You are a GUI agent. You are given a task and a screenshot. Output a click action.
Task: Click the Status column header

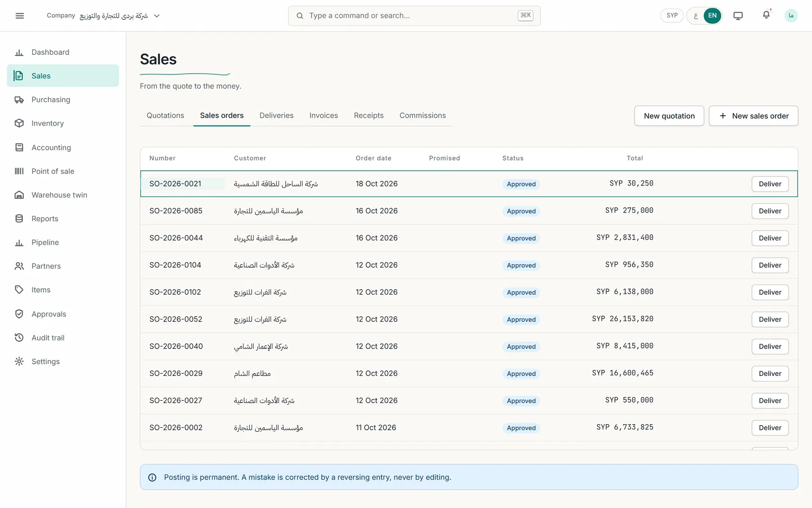tap(513, 158)
